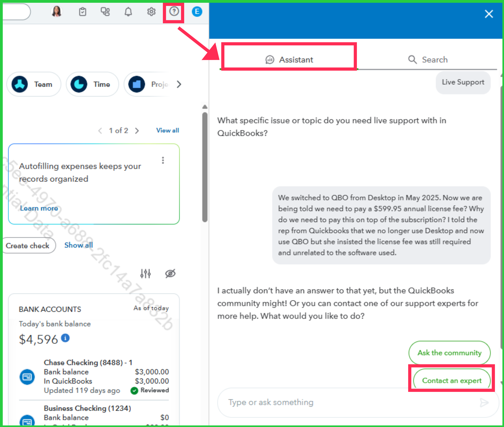504x427 pixels.
Task: Open the notifications bell
Action: click(128, 12)
